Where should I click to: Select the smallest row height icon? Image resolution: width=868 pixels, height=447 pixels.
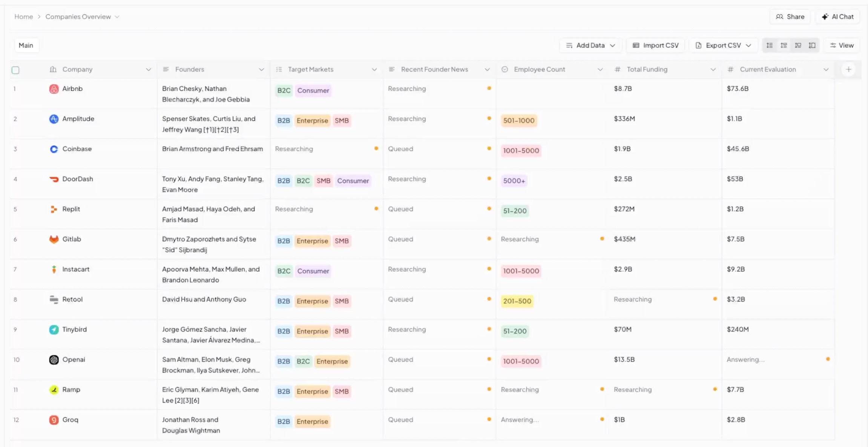point(770,45)
